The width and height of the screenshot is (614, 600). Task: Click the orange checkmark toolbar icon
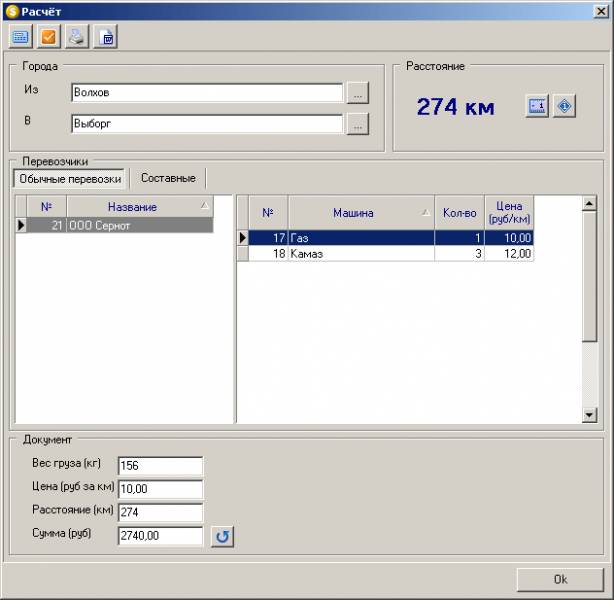pos(49,37)
